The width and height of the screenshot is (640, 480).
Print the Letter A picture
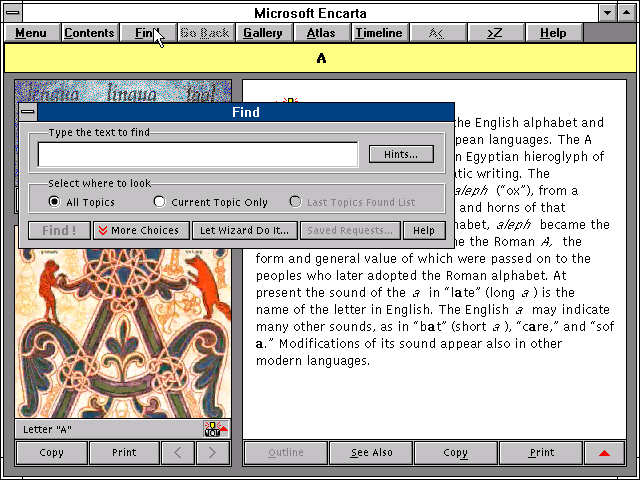click(x=124, y=452)
